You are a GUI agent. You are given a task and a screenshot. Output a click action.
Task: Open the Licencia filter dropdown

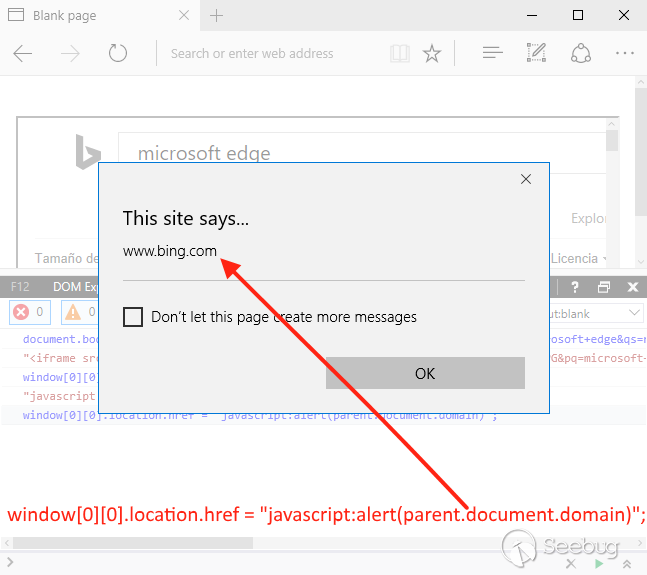(x=579, y=259)
